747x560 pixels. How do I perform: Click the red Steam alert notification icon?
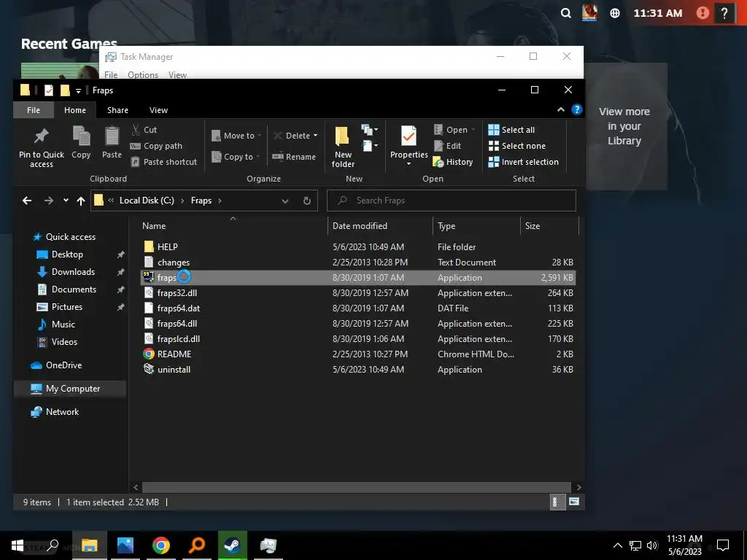tap(703, 13)
